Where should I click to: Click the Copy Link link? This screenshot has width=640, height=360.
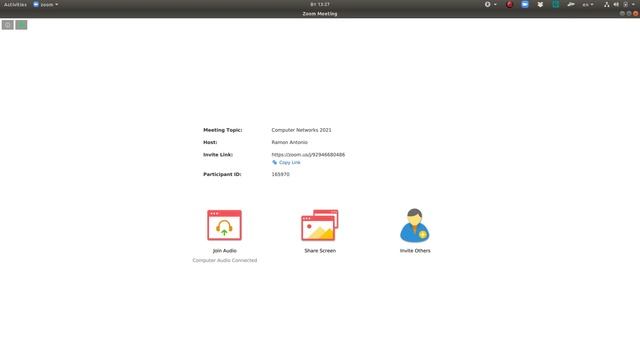[289, 162]
